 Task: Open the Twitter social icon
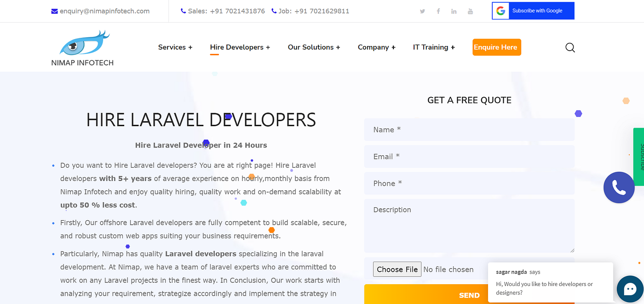(422, 12)
